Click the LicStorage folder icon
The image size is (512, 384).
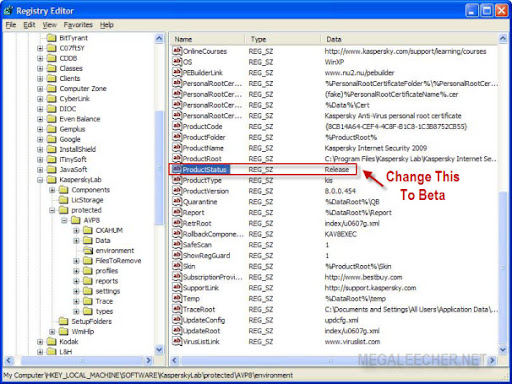(63, 200)
